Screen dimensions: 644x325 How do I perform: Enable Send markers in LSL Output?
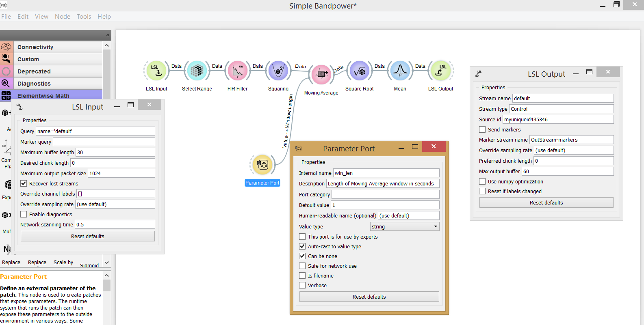coord(482,129)
